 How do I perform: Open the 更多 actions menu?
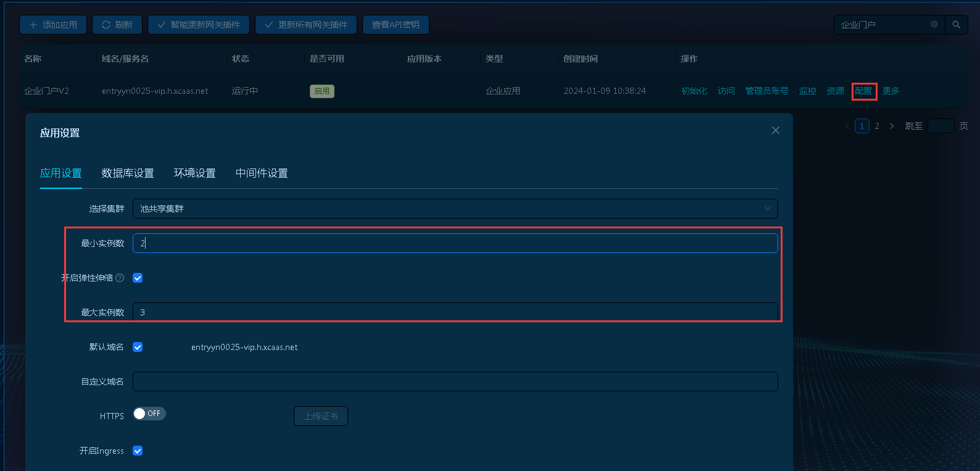coord(891,91)
